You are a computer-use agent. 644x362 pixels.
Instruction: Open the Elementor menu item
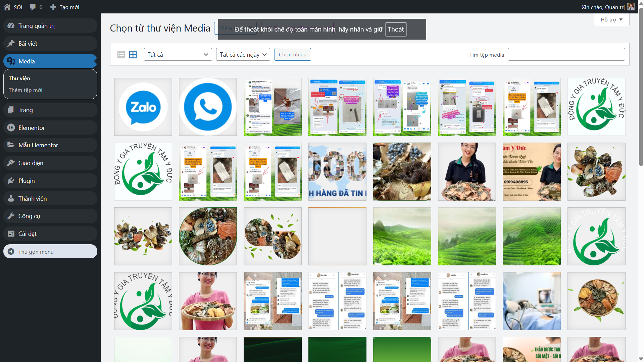click(50, 128)
